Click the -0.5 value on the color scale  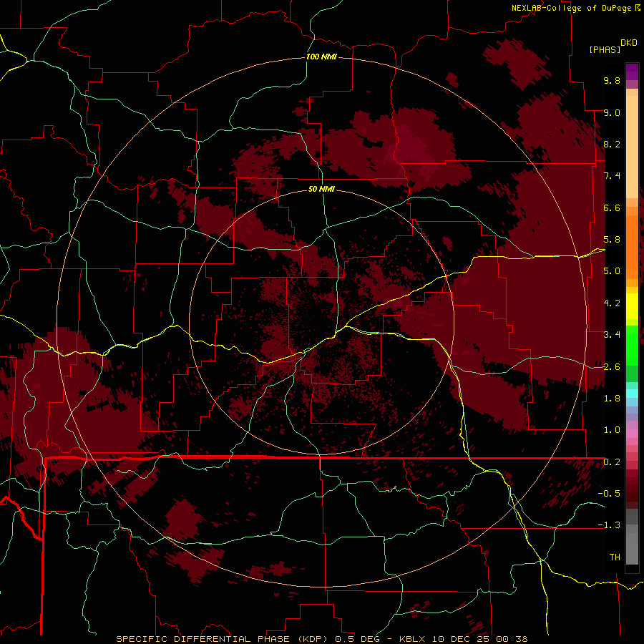tap(609, 494)
